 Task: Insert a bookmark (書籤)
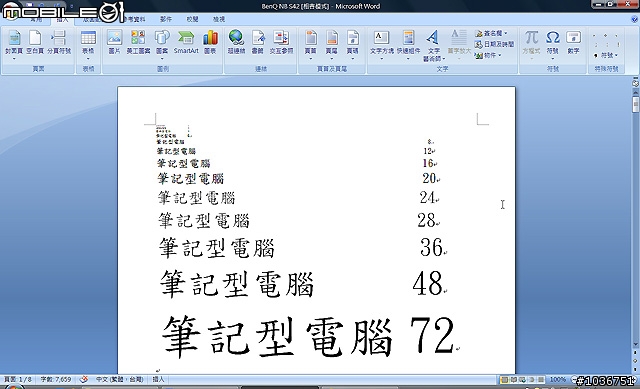pyautogui.click(x=258, y=43)
